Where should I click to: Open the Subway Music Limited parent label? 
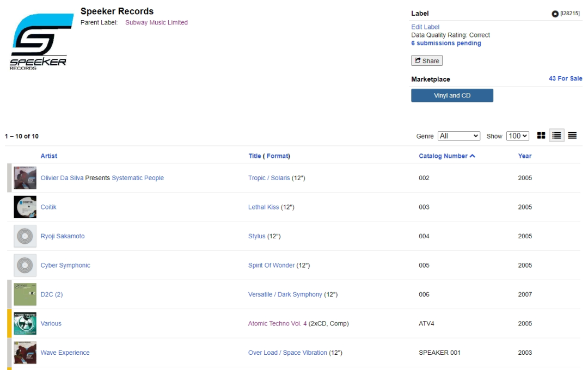[156, 22]
